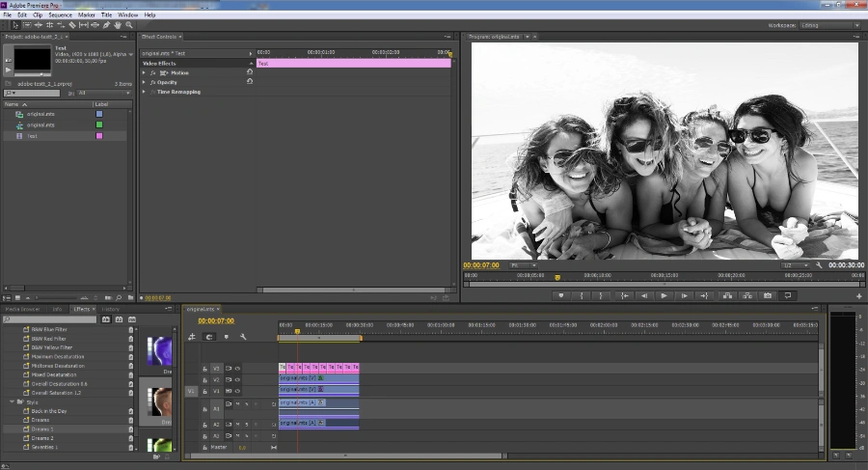Switch to the Media Browser tab
The image size is (868, 470).
tap(22, 309)
